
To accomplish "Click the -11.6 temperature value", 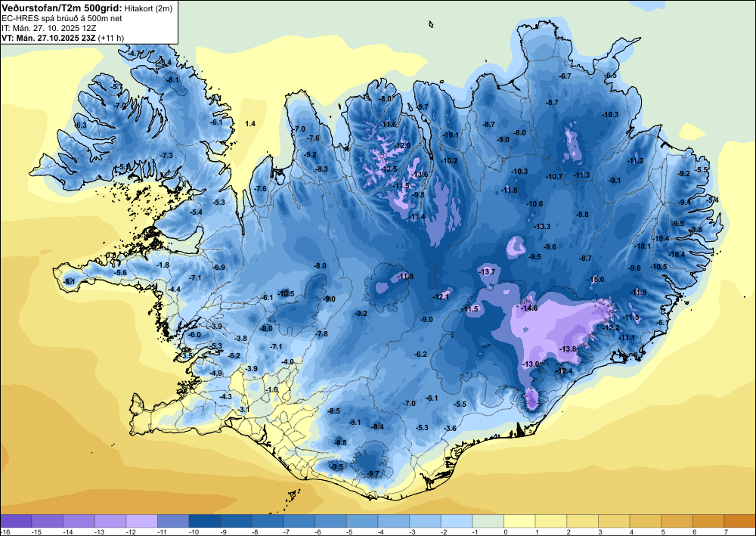I will pos(388,124).
